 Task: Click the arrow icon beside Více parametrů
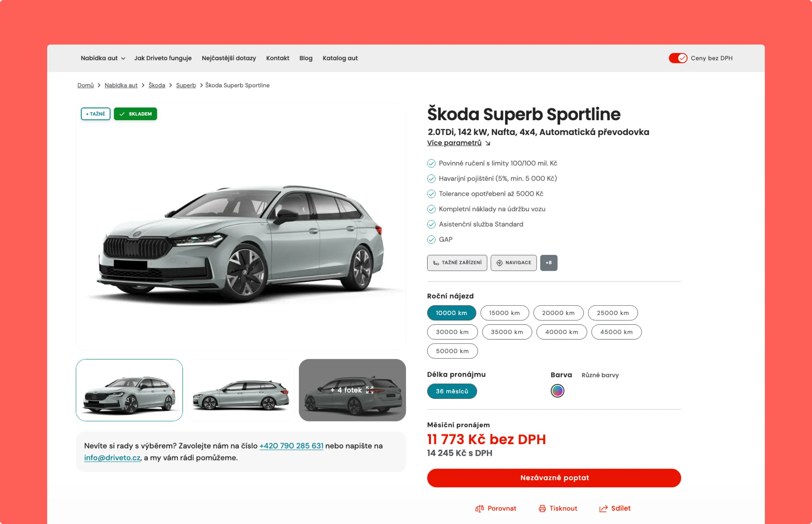click(488, 143)
